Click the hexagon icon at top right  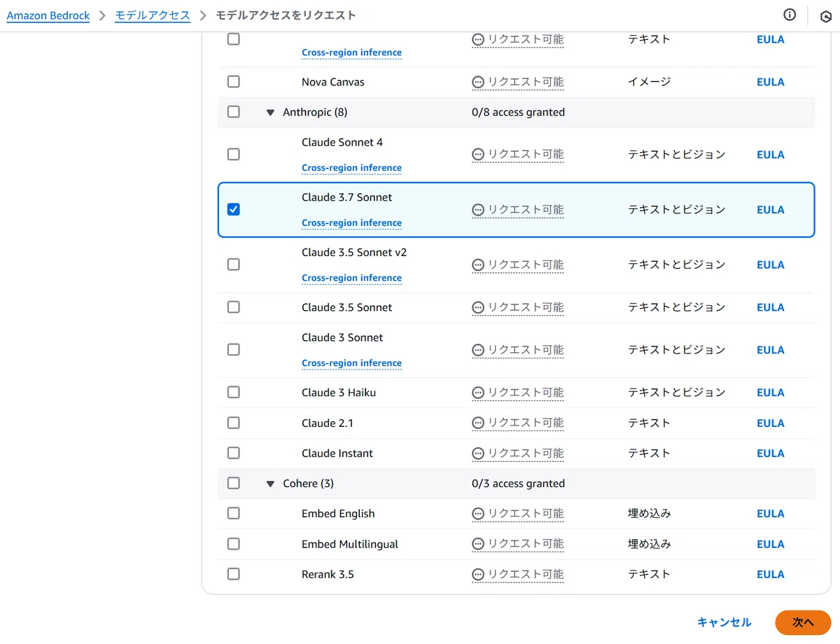pyautogui.click(x=826, y=16)
